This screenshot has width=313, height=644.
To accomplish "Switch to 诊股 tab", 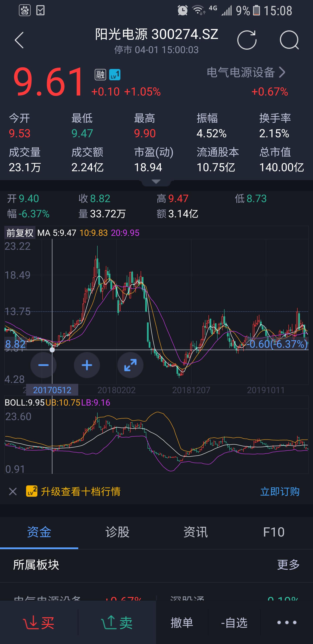I will (x=117, y=532).
